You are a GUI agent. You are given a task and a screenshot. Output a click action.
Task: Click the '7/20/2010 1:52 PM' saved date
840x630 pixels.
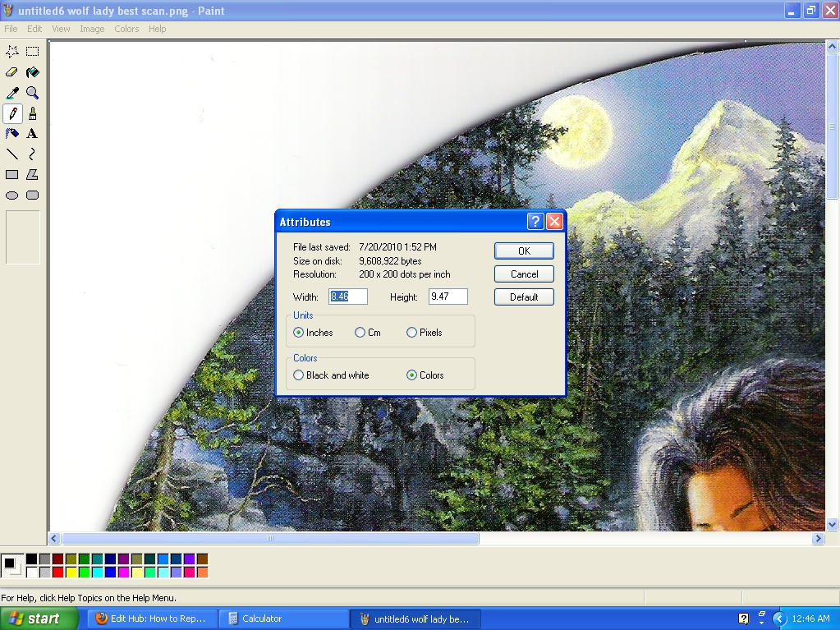[397, 247]
